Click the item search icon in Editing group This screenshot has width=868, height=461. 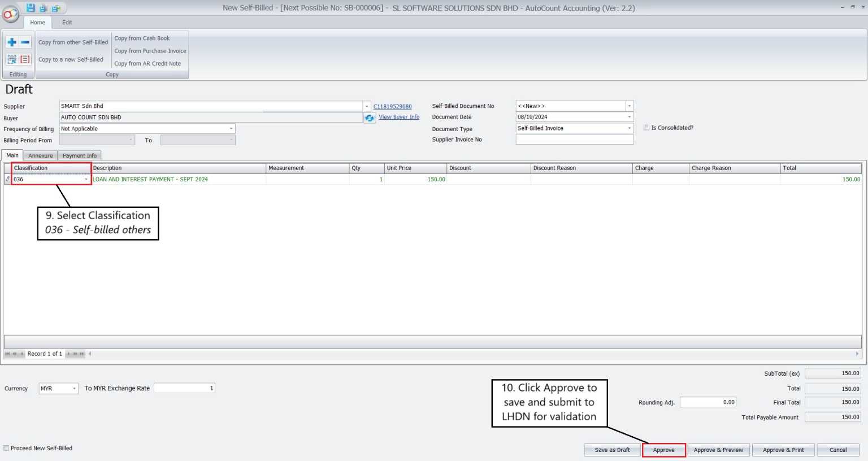click(x=11, y=59)
